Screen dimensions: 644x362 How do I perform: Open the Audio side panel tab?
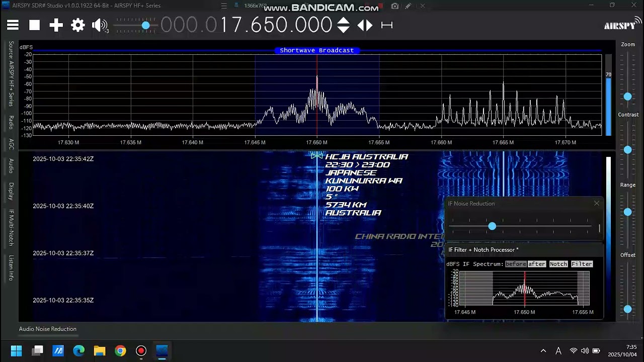coord(11,166)
